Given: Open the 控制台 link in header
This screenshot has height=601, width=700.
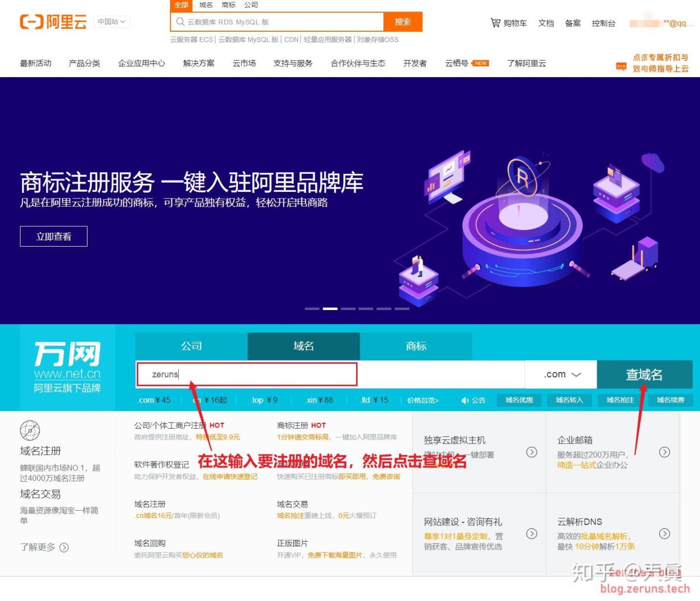Looking at the screenshot, I should pos(604,23).
